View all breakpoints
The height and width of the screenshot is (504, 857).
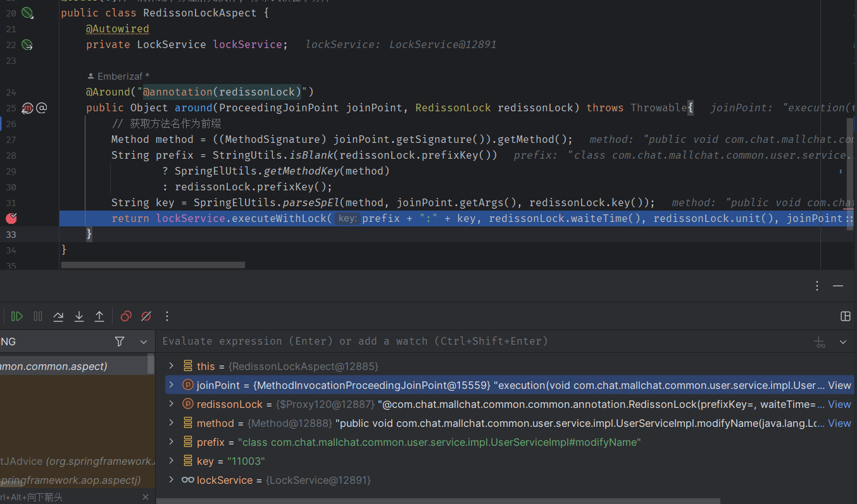click(x=126, y=316)
